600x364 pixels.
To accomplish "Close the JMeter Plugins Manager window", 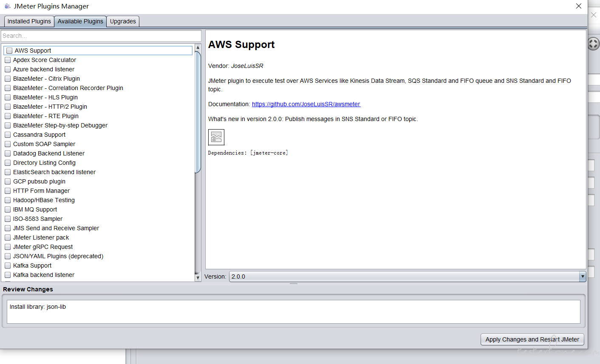I will click(x=579, y=6).
